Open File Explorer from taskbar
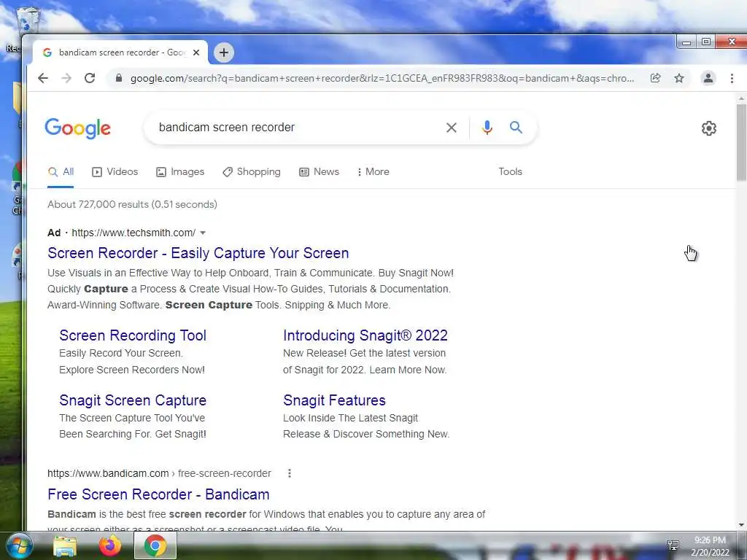This screenshot has width=747, height=560. coord(65,546)
